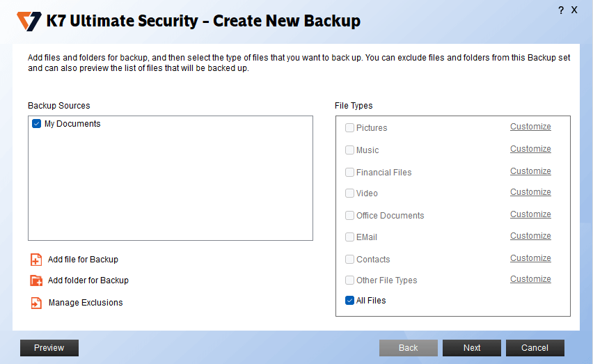
Task: Open Customize link for Office Documents
Action: click(530, 214)
